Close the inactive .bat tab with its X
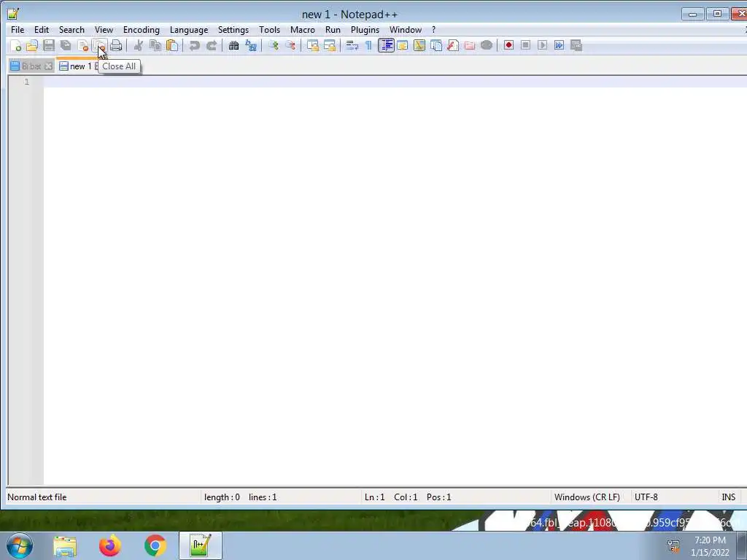This screenshot has height=560, width=747. [x=49, y=66]
